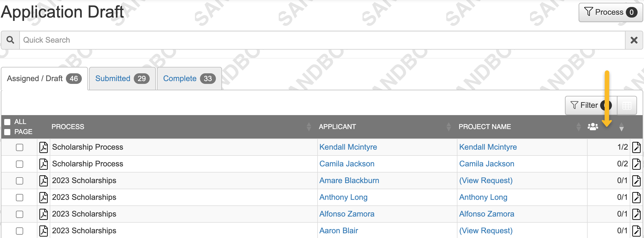Click edit document icon for Camila Jackson row
The image size is (644, 238).
pos(636,164)
